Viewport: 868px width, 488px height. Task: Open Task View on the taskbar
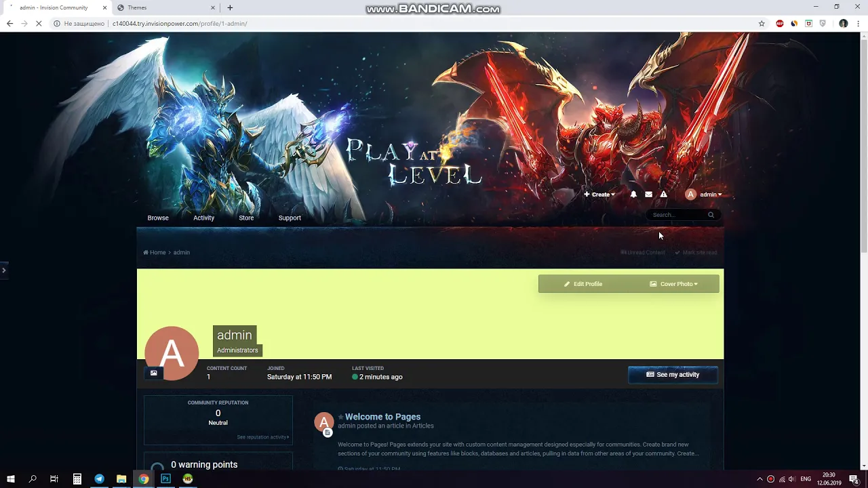(54, 479)
